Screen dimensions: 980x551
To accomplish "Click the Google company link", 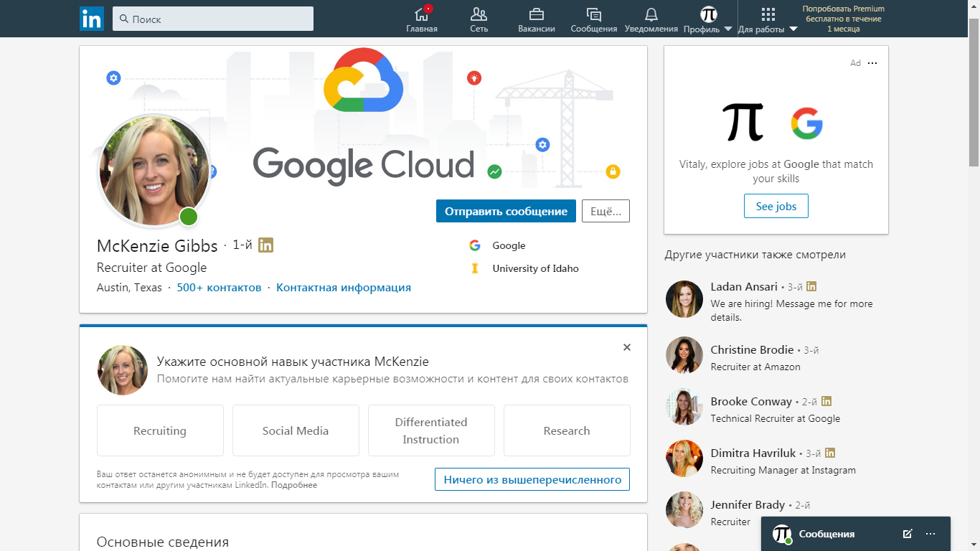I will [509, 245].
